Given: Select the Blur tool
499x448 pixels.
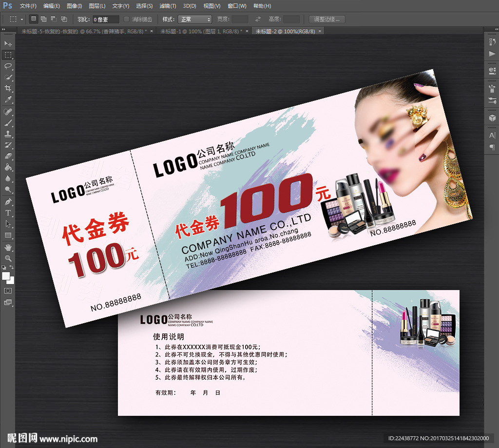Looking at the screenshot, I should click(8, 178).
